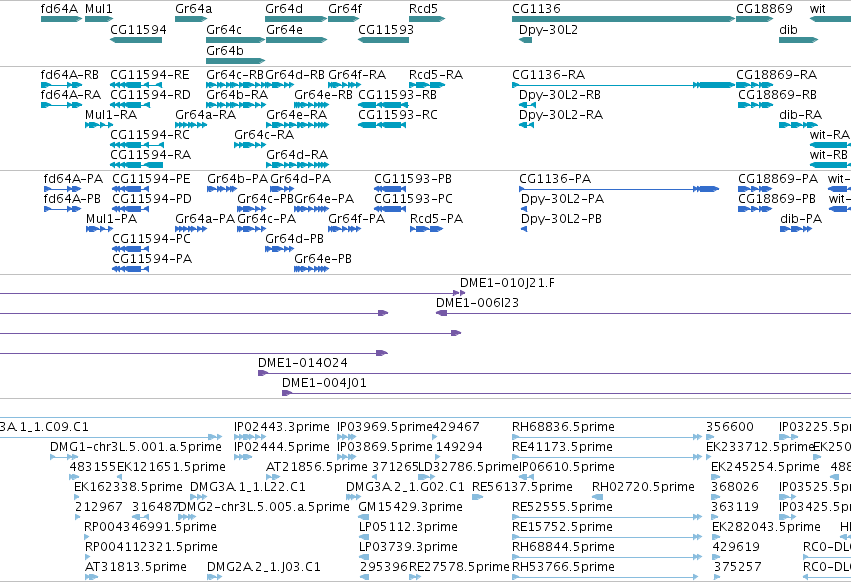This screenshot has height=582, width=851.
Task: Click EST EK282043.5prime
Action: (716, 536)
